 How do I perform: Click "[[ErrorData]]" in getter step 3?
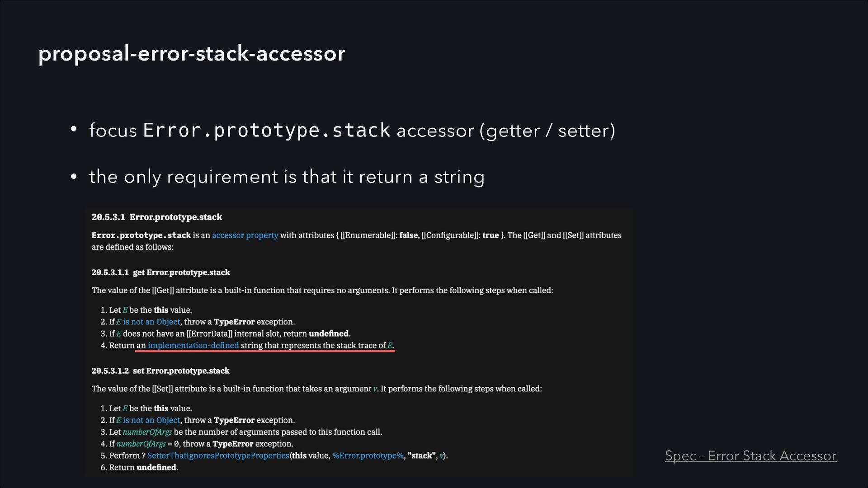pyautogui.click(x=209, y=334)
